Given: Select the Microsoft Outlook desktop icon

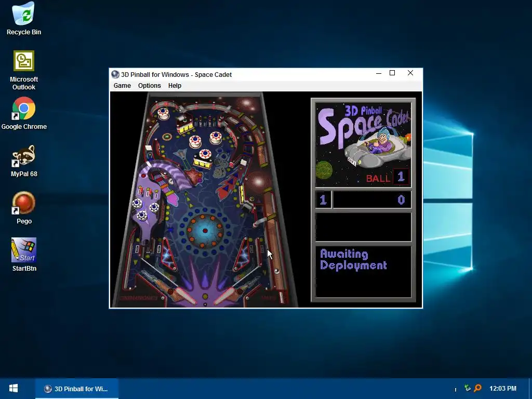Looking at the screenshot, I should coord(24,71).
